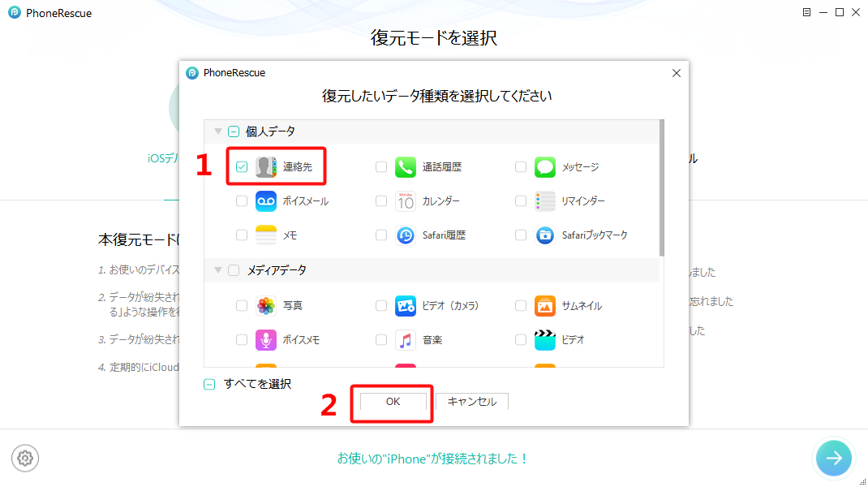868x487 pixels.
Task: Click the blue next arrow button
Action: [834, 459]
